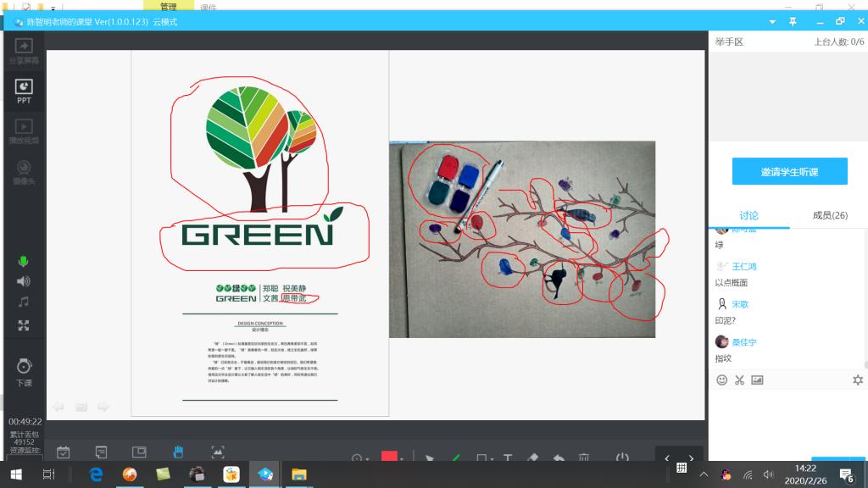This screenshot has height=488, width=868.
Task: Select the 讨论 discussion tab
Action: click(x=748, y=215)
